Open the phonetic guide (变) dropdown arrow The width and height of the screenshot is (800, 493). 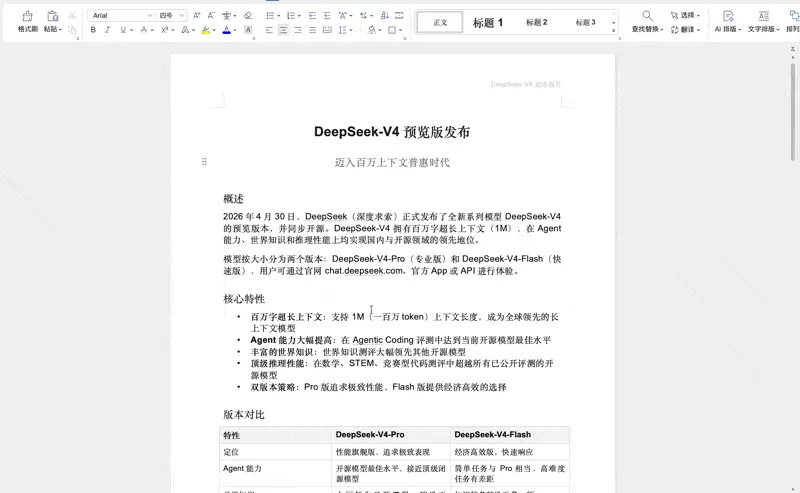[234, 16]
